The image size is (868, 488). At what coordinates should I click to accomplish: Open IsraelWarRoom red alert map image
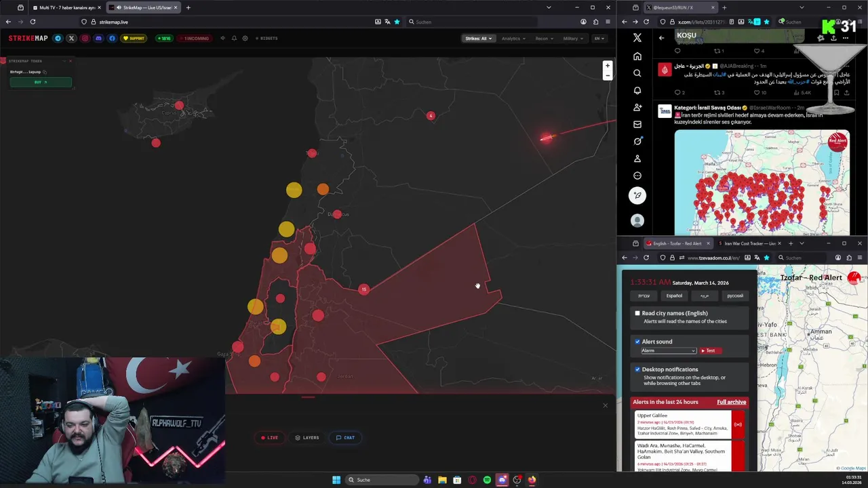point(762,182)
